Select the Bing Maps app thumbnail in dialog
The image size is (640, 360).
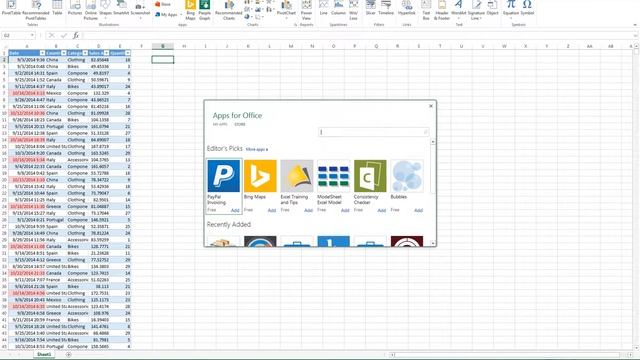[x=260, y=176]
